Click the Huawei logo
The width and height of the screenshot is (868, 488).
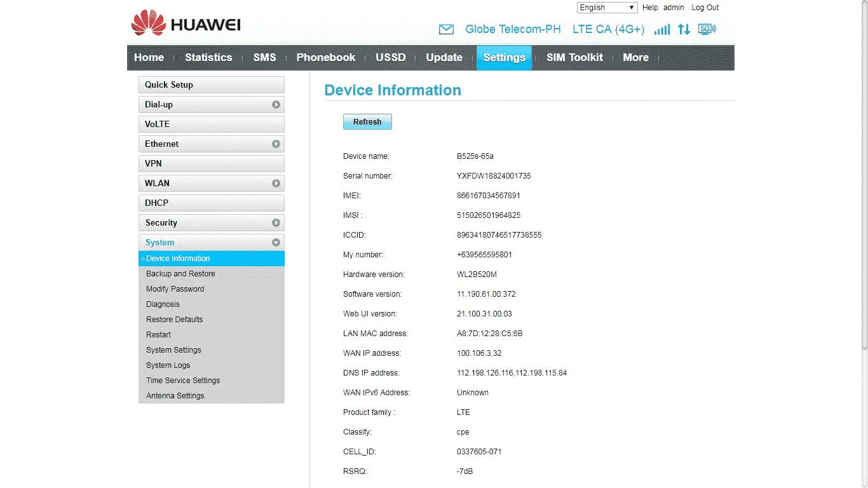186,24
